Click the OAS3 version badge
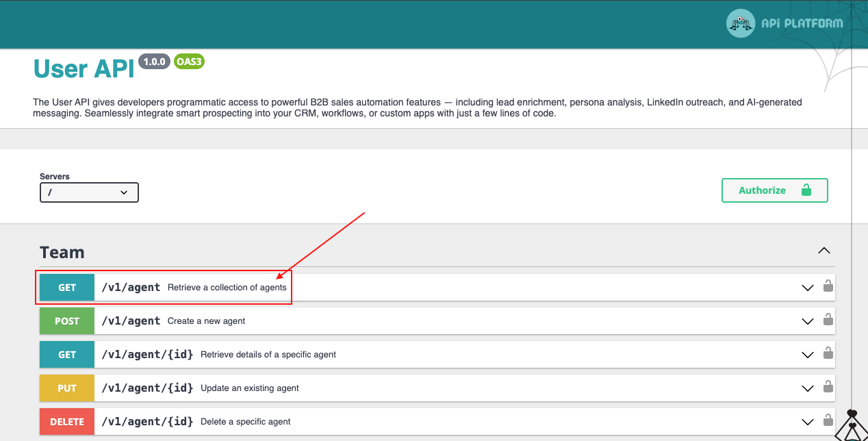 (189, 62)
